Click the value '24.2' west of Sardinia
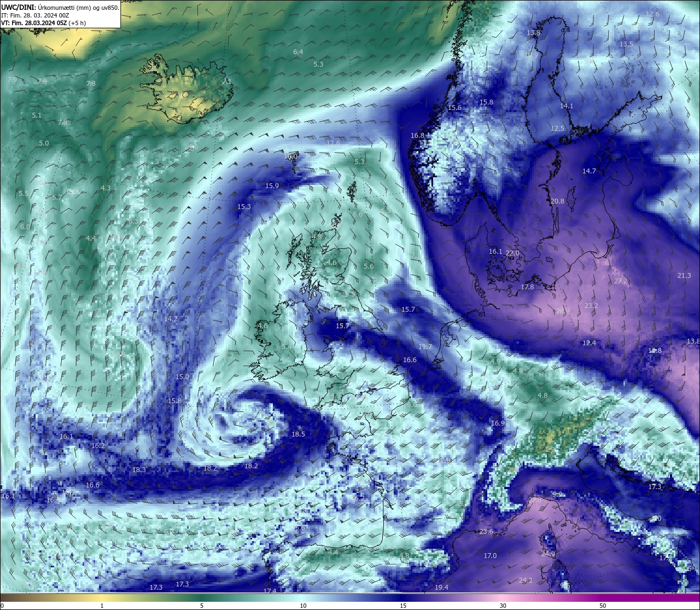700x610 pixels. (526, 580)
